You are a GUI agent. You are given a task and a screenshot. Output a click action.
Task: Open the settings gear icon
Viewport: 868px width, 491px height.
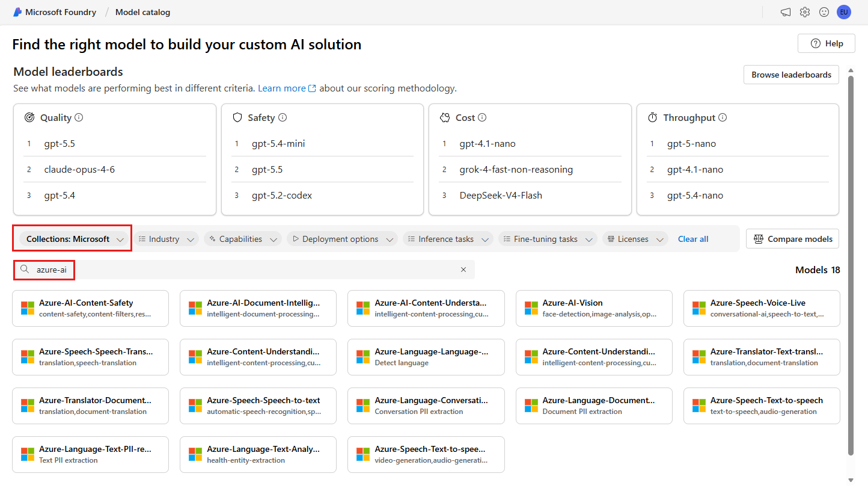pyautogui.click(x=805, y=12)
